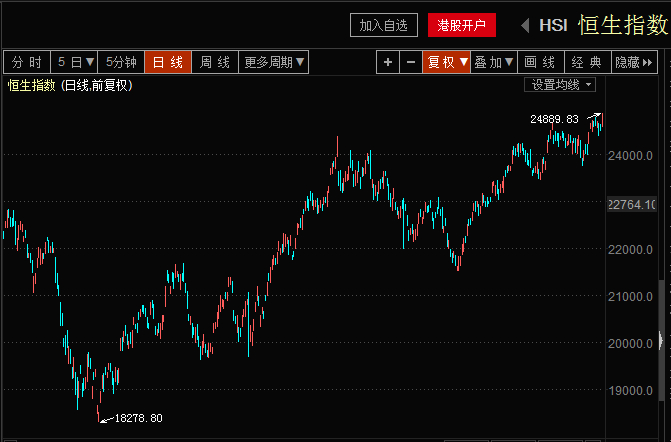Activate the 画线 drawing tool
The height and width of the screenshot is (442, 671).
click(541, 62)
